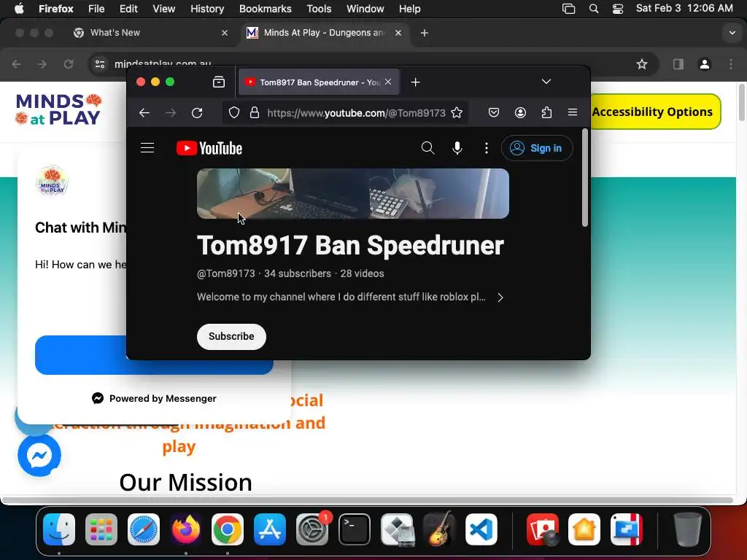Open System Settings from the Dock
This screenshot has height=560, width=747.
coord(312,529)
